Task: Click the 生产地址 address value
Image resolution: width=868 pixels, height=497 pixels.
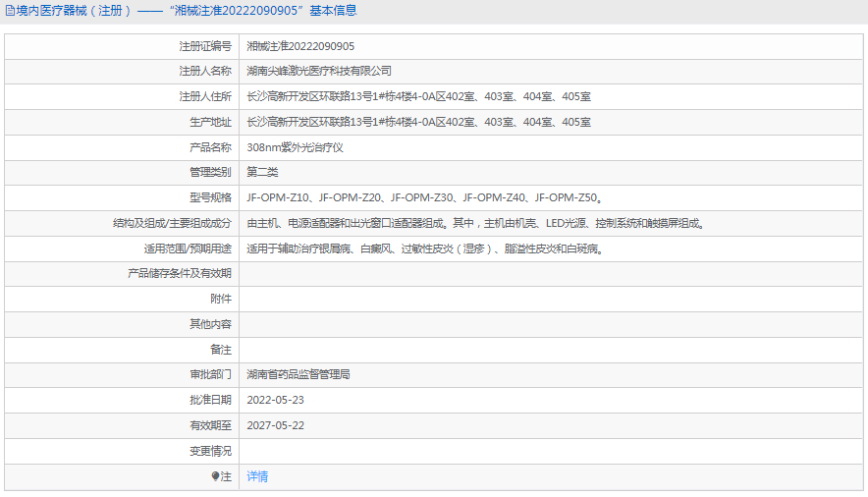Action: tap(418, 123)
